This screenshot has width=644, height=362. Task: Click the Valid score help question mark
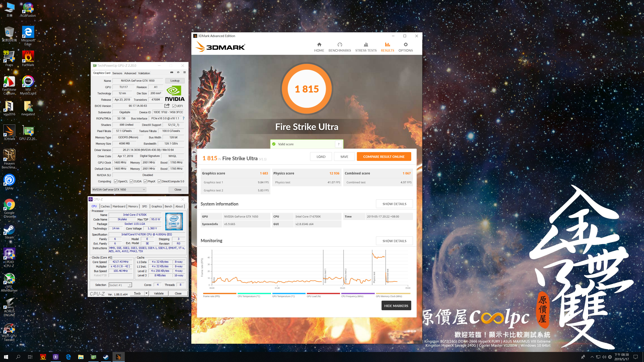point(338,144)
